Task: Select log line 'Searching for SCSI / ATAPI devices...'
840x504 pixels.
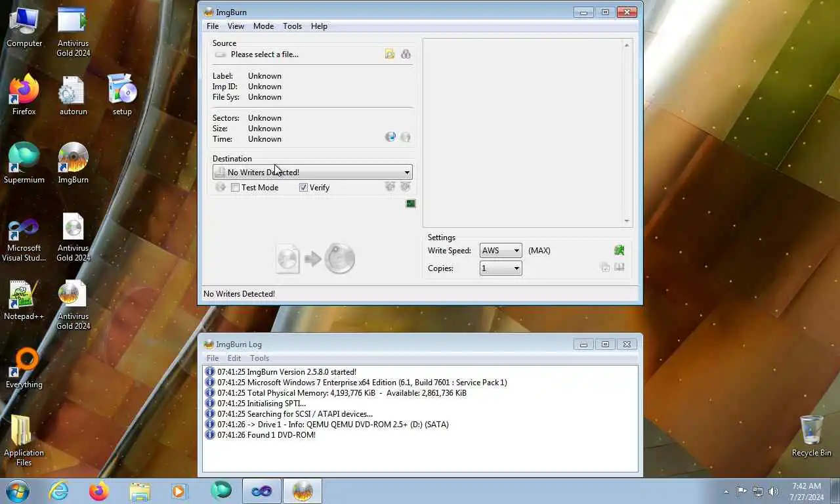Action: pos(295,414)
